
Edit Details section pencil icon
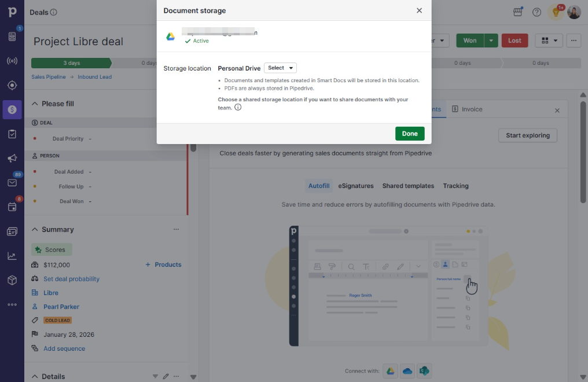[166, 376]
